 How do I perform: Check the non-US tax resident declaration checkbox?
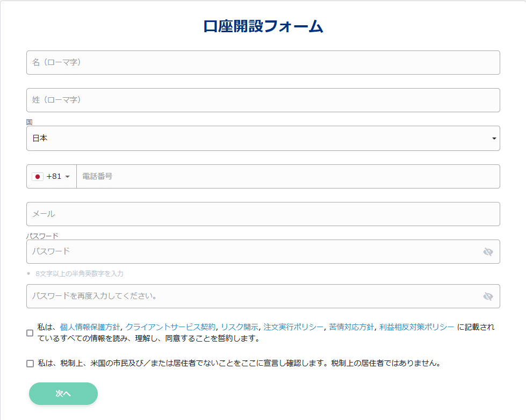click(30, 364)
